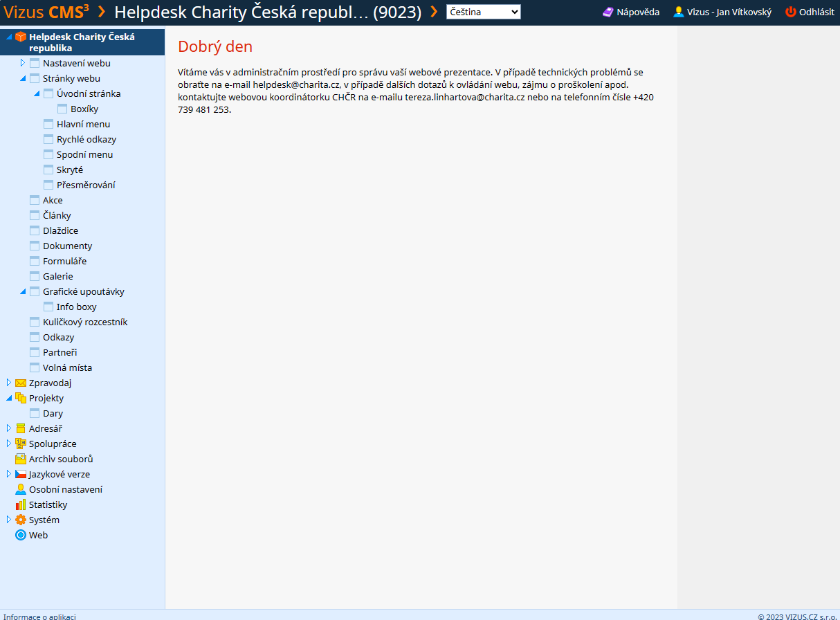Screen dimensions: 840x620
Task: Select Info boxy tree item
Action: click(77, 307)
